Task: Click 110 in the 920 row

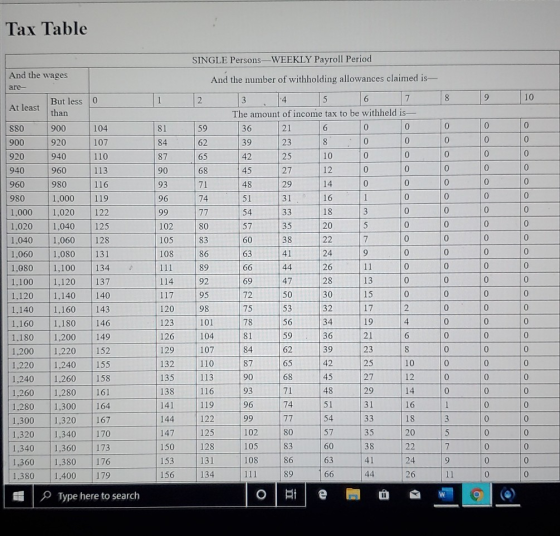Action: [x=101, y=156]
